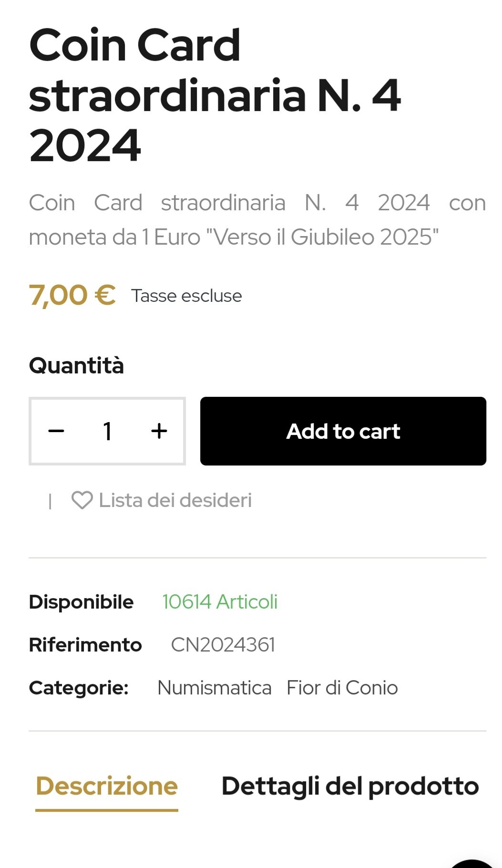Switch to the Descrizione tab
Viewport: 502px width, 868px height.
pyautogui.click(x=107, y=786)
